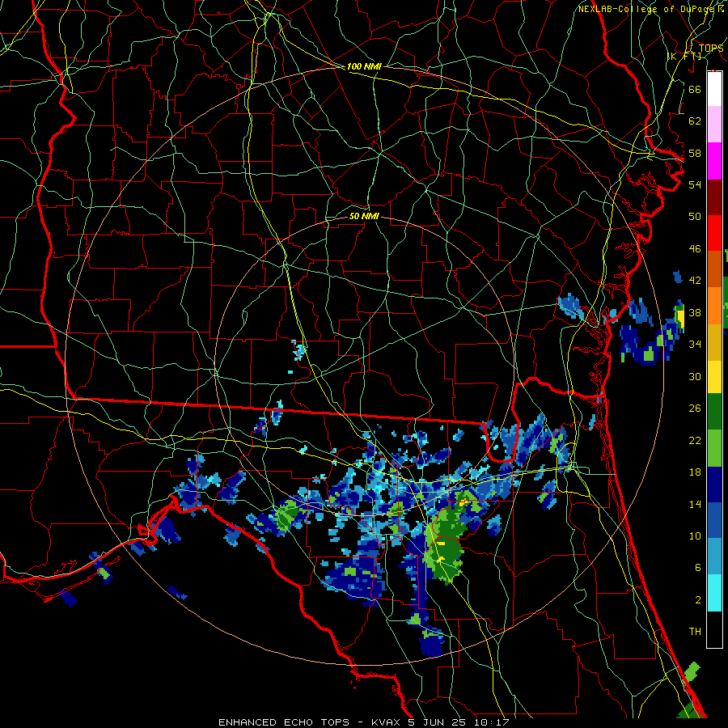
Task: Click the ENHANCED ECHO TOPS caption text
Action: [284, 722]
